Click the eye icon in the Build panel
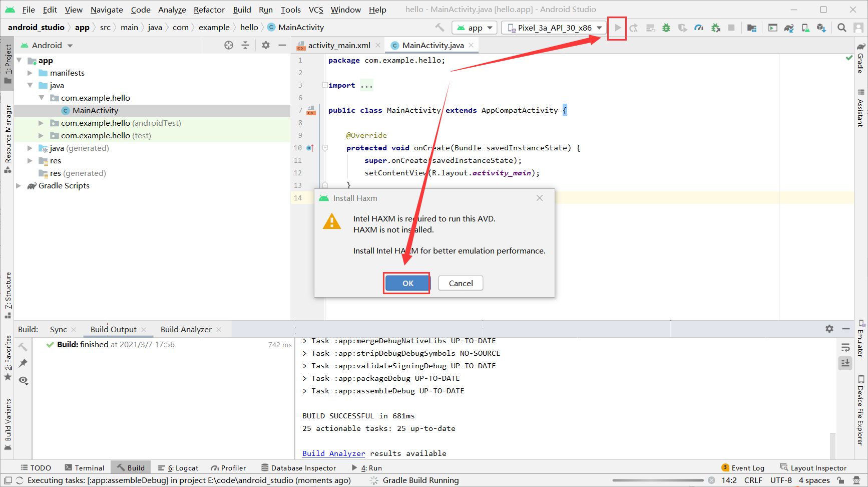The width and height of the screenshot is (868, 487). pos(23,380)
